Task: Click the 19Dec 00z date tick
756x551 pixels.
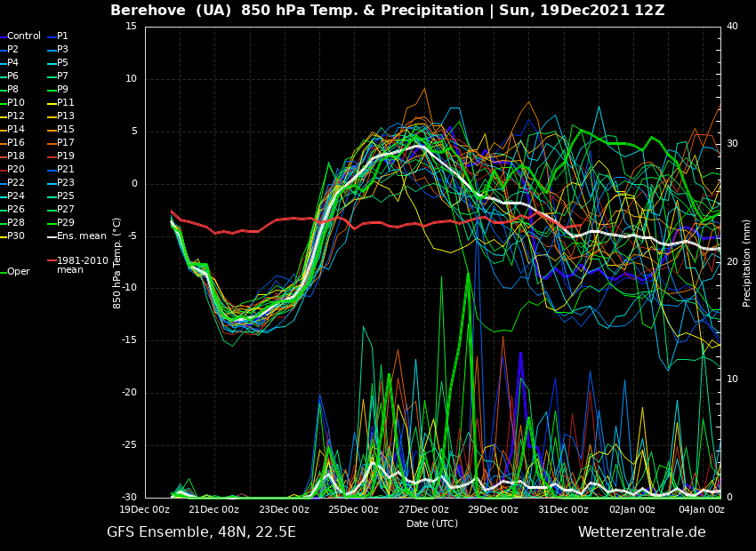Action: point(145,510)
